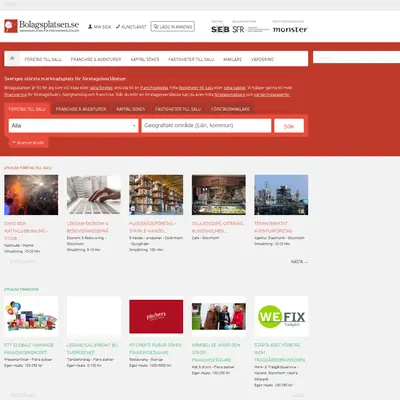Open the WeFix franchise thumbnail
Image resolution: width=400 pixels, height=400 pixels.
pyautogui.click(x=281, y=316)
